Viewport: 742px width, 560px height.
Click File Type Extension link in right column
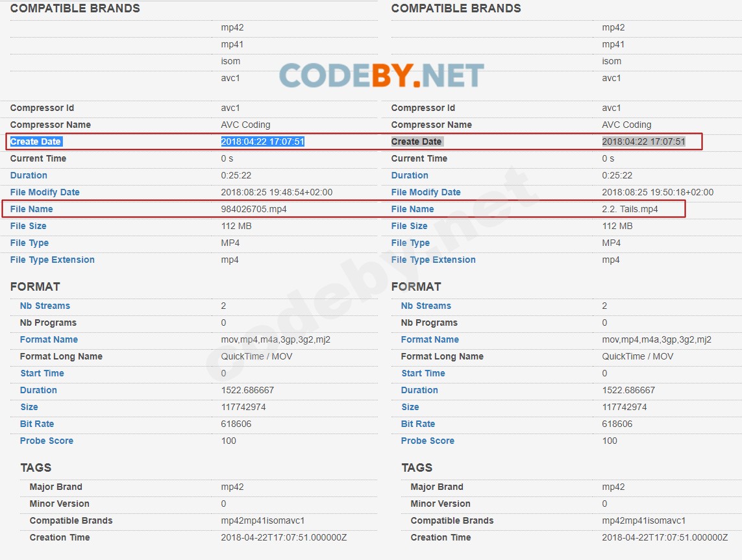(434, 260)
